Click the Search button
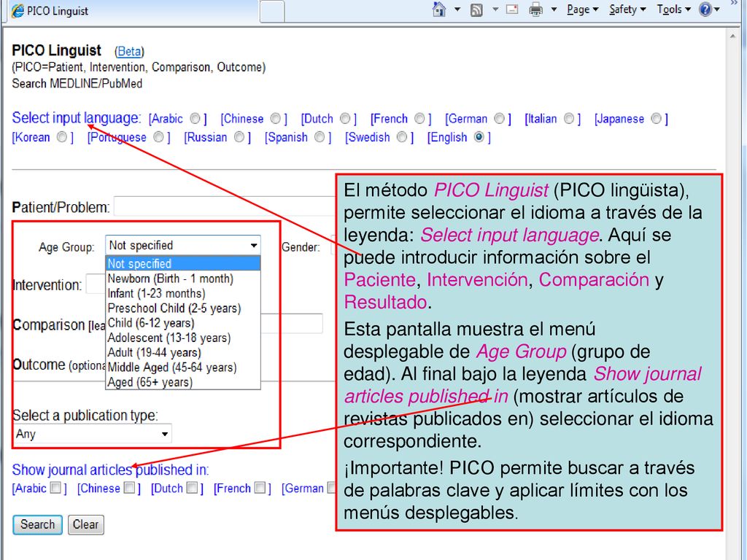The width and height of the screenshot is (747, 560). pos(38,525)
